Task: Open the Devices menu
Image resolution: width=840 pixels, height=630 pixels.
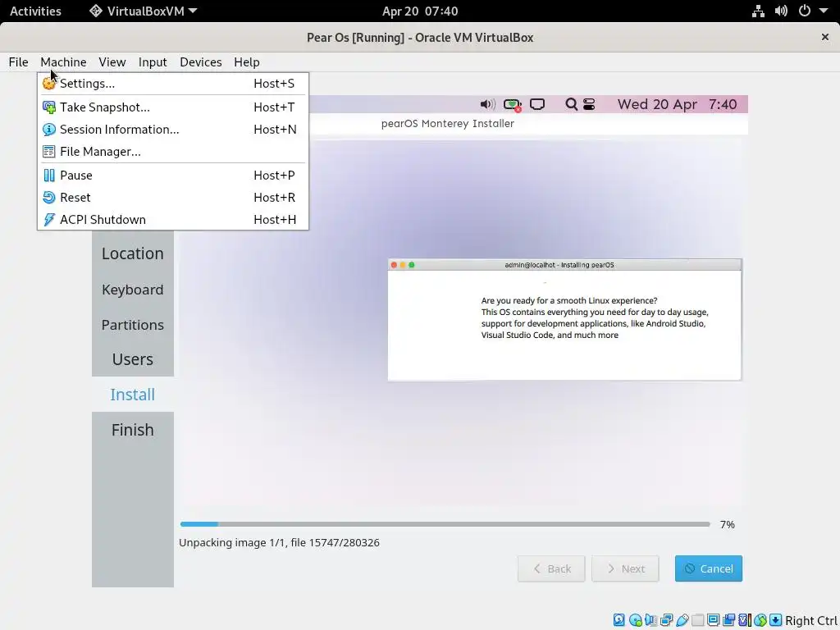Action: click(x=201, y=62)
